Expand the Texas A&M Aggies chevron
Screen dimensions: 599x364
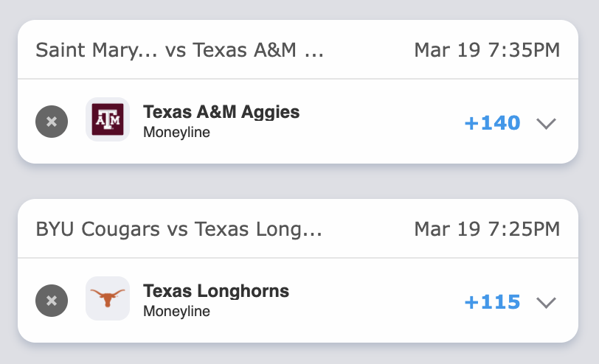[x=546, y=123]
